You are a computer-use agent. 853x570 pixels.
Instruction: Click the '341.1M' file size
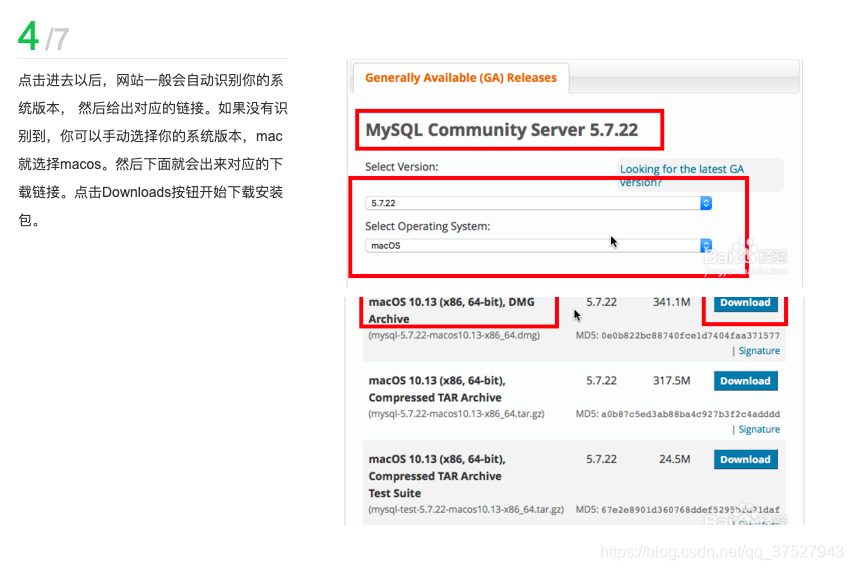[671, 302]
